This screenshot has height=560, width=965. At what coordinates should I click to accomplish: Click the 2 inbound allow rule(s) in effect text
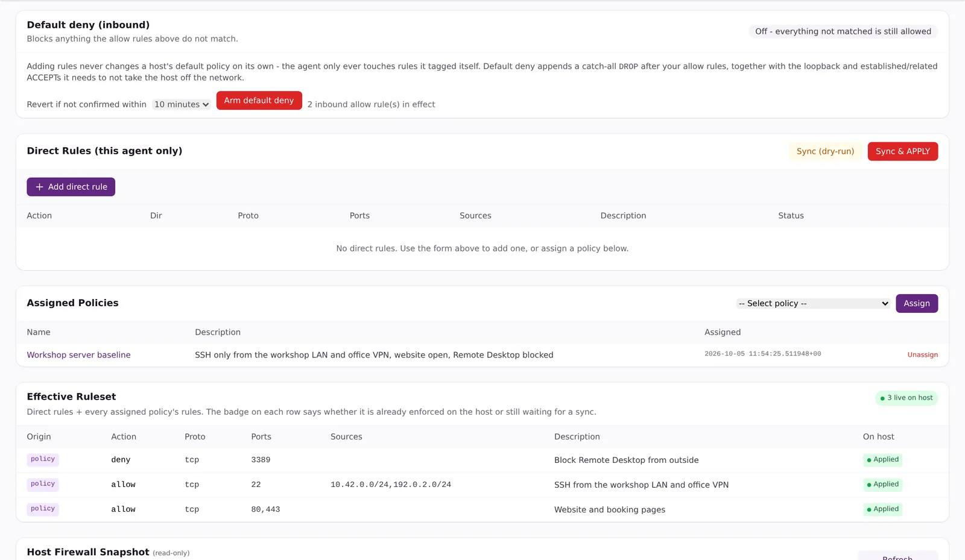point(371,104)
